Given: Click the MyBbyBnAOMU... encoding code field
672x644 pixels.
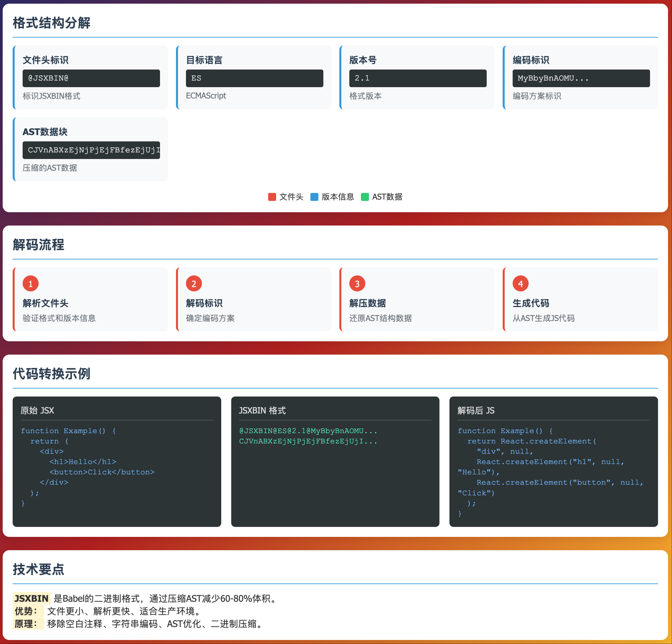Looking at the screenshot, I should (581, 78).
